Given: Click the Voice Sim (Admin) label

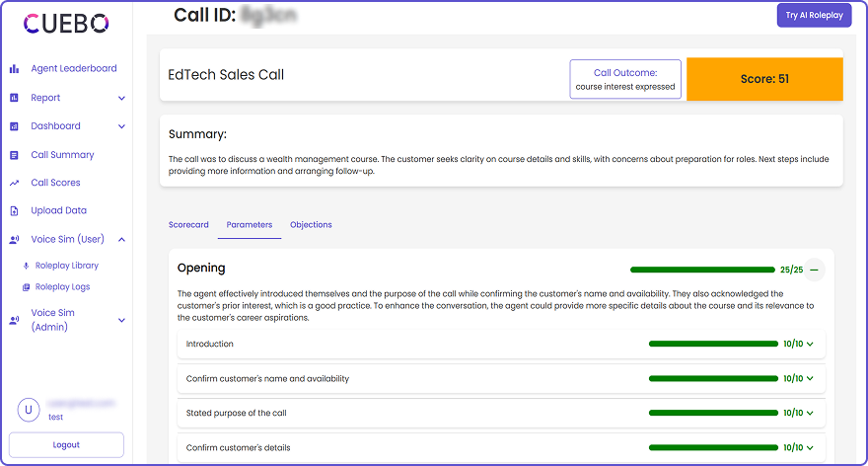Looking at the screenshot, I should pos(52,320).
